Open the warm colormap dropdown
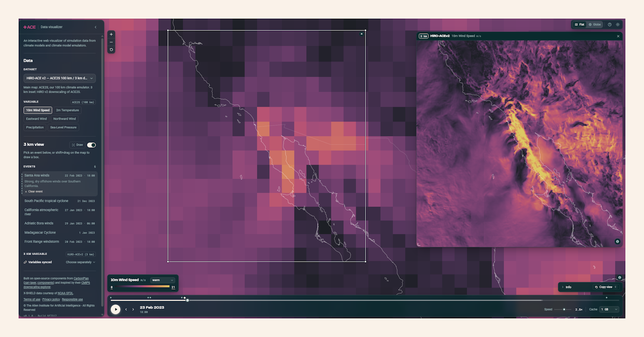Screen dimensions: 644x337 click(162, 280)
